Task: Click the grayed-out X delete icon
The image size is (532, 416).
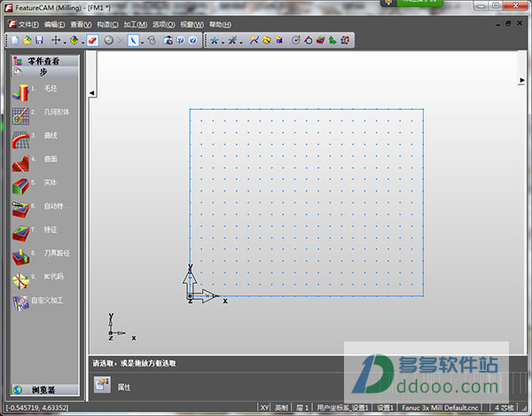Action: pos(121,41)
